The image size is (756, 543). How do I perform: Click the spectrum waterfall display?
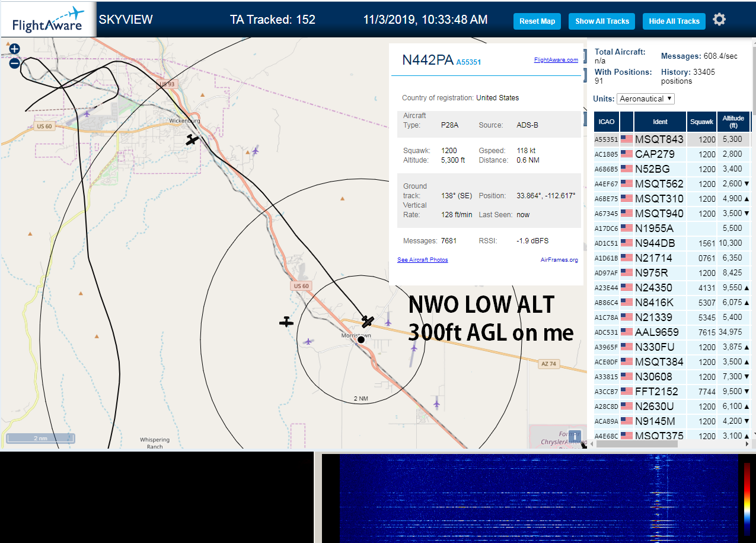(538, 499)
